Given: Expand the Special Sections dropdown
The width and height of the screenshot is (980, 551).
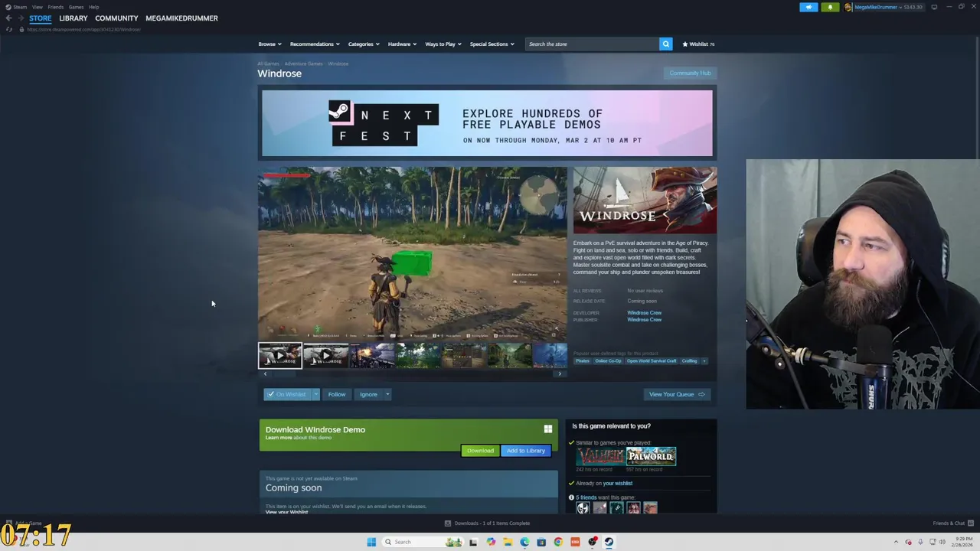Looking at the screenshot, I should click(492, 44).
